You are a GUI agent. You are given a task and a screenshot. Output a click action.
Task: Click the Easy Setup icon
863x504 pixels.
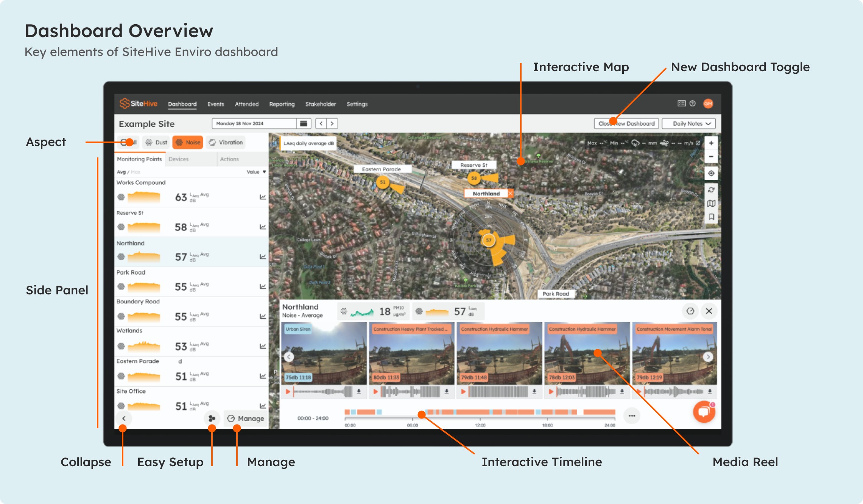(x=212, y=418)
